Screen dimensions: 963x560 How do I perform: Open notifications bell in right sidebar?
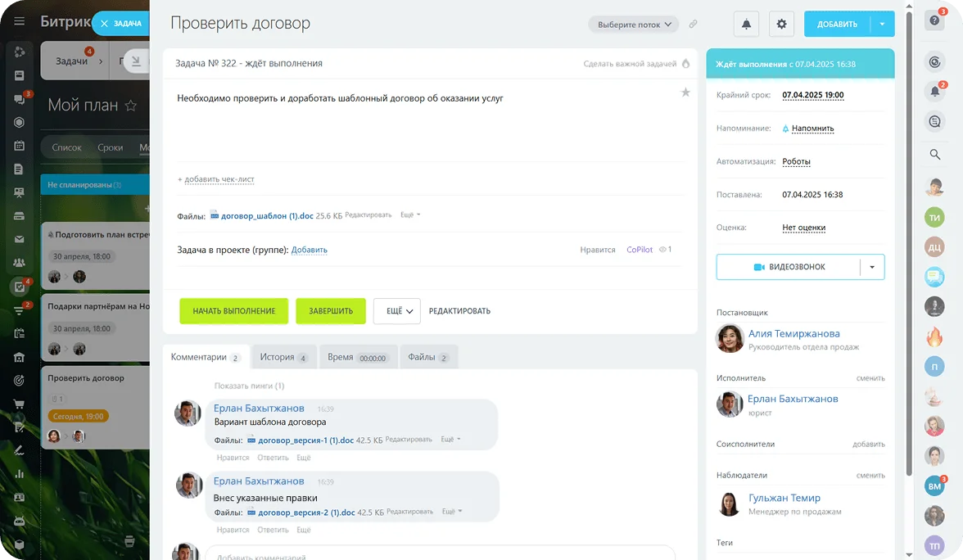point(935,92)
